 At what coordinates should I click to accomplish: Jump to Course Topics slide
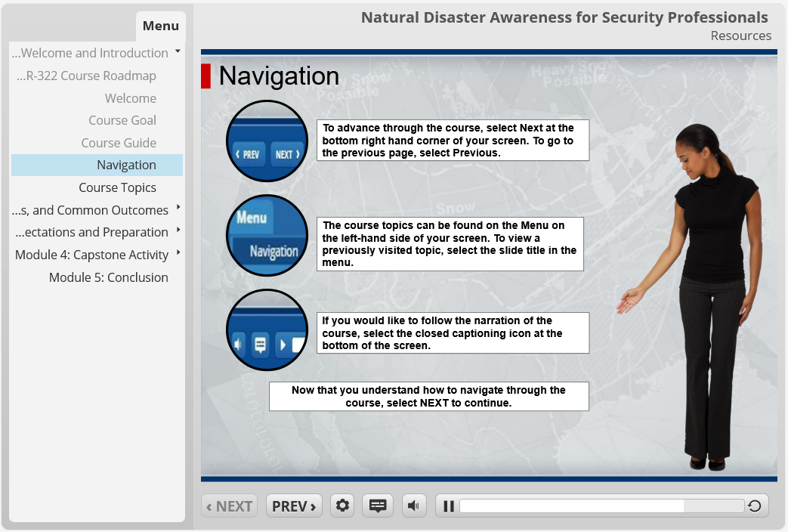coord(117,187)
